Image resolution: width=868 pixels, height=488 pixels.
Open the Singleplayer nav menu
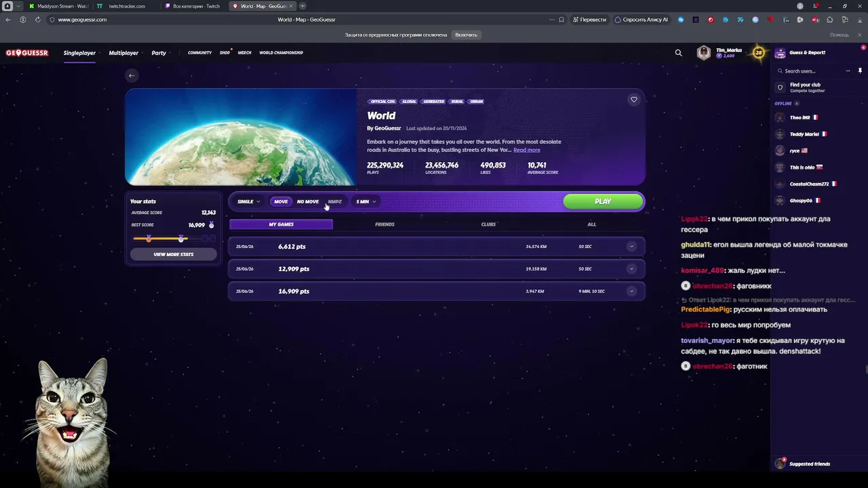(79, 53)
